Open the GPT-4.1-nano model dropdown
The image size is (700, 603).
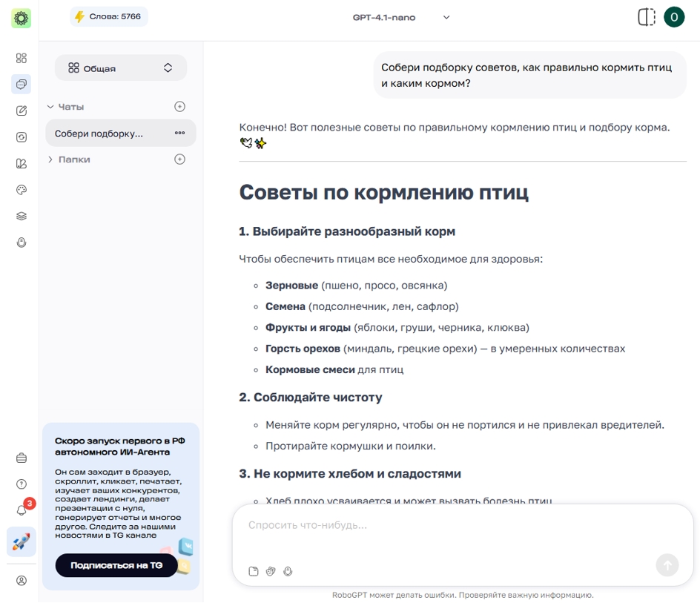click(x=401, y=17)
